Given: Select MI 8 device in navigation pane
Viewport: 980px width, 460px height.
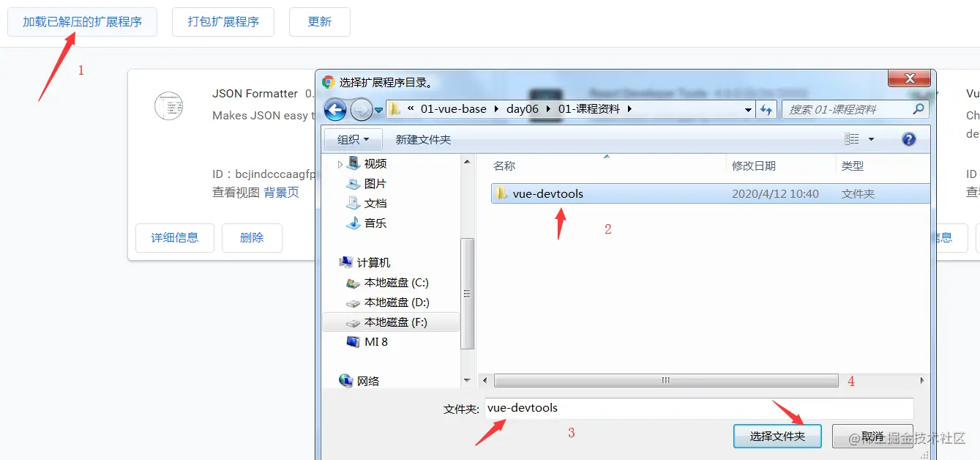Looking at the screenshot, I should pos(376,341).
